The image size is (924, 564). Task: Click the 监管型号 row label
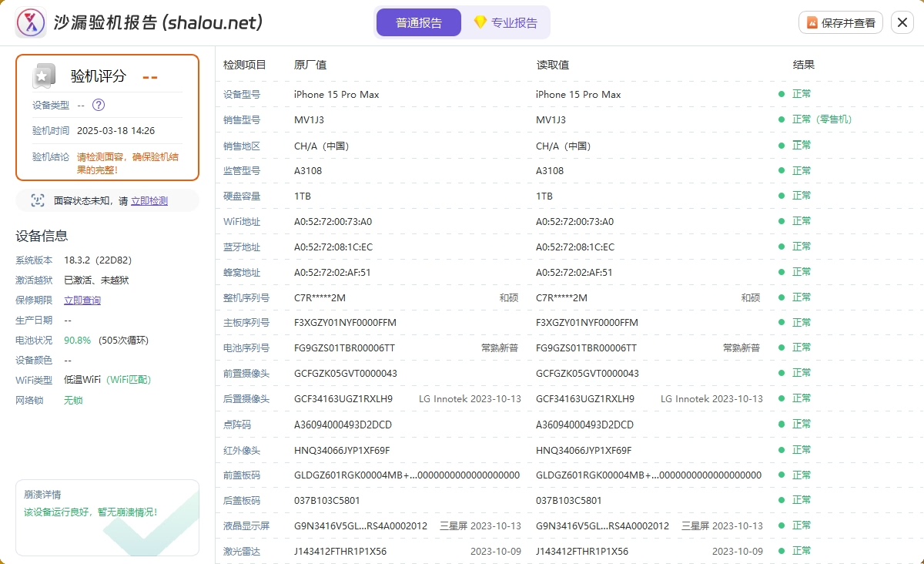(242, 170)
